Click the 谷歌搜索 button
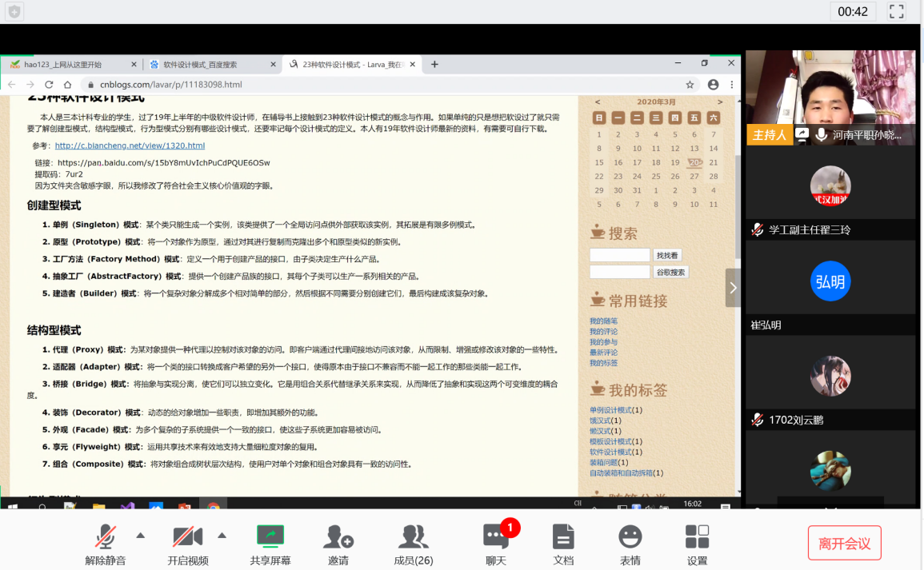This screenshot has width=924, height=570. 670,273
